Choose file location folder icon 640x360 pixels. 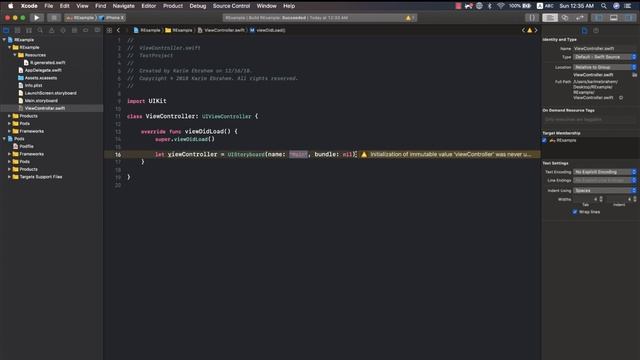pos(634,75)
